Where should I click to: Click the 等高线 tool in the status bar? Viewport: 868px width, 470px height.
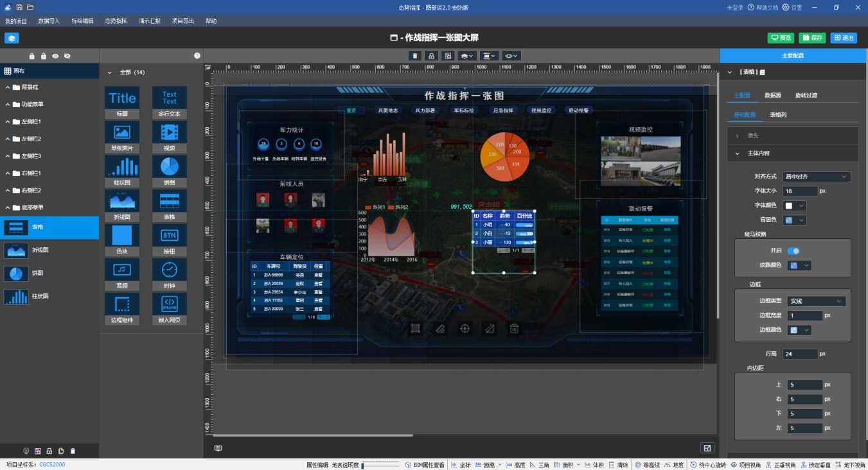tap(647, 465)
